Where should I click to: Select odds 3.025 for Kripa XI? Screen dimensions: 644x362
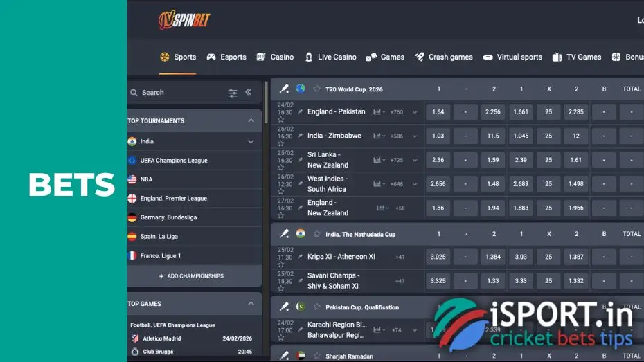[x=438, y=257]
